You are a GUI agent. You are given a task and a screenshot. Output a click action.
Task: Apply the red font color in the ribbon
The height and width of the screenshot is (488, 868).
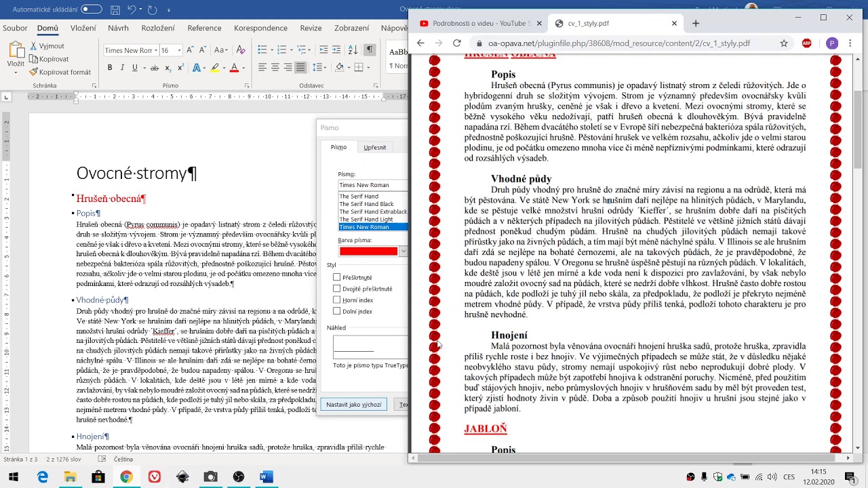234,68
